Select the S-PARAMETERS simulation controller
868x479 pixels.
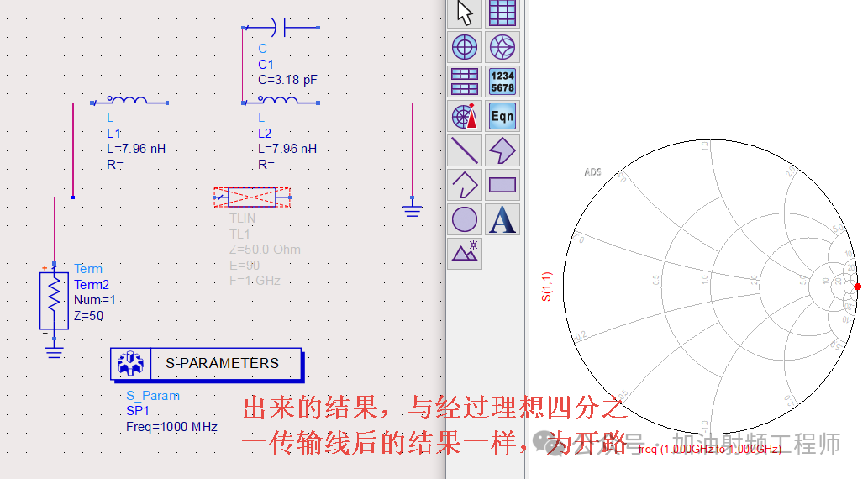[x=207, y=364]
